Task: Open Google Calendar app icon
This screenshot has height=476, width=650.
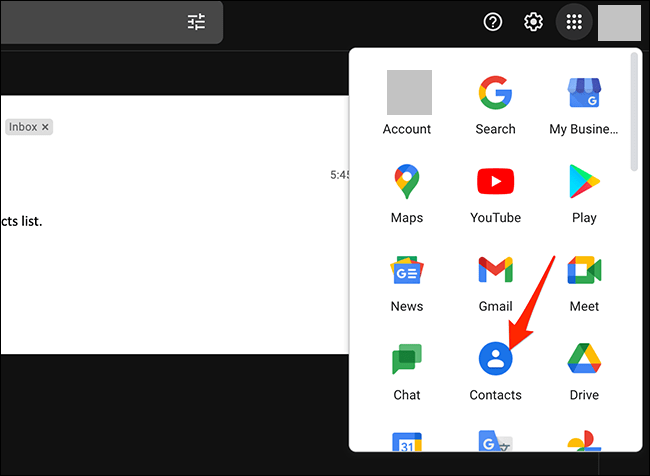Action: click(407, 441)
